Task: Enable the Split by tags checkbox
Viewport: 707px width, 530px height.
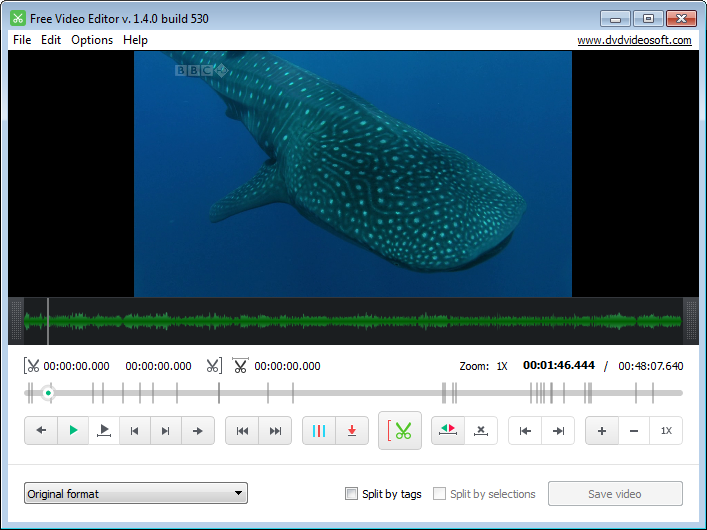Action: click(x=351, y=494)
